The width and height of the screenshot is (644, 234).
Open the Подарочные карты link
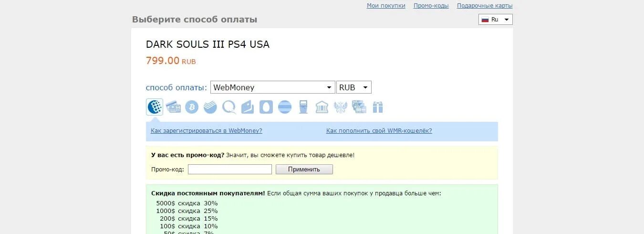click(485, 6)
